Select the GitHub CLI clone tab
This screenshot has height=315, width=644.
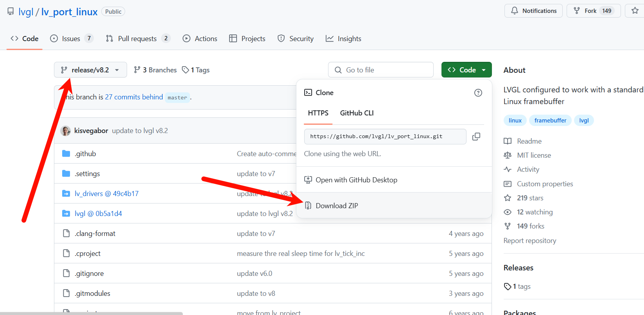[x=357, y=113]
